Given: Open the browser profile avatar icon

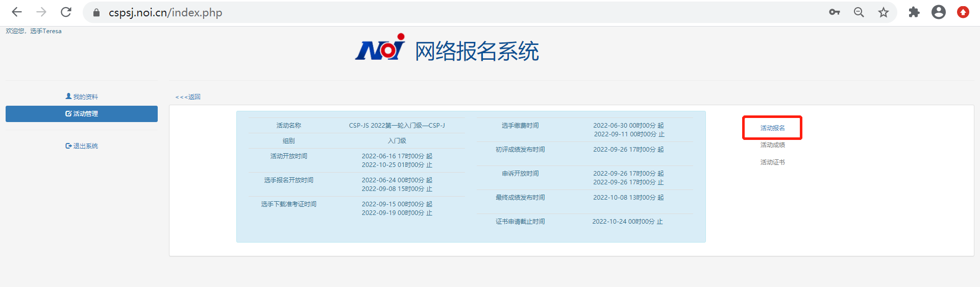Looking at the screenshot, I should coord(939,12).
